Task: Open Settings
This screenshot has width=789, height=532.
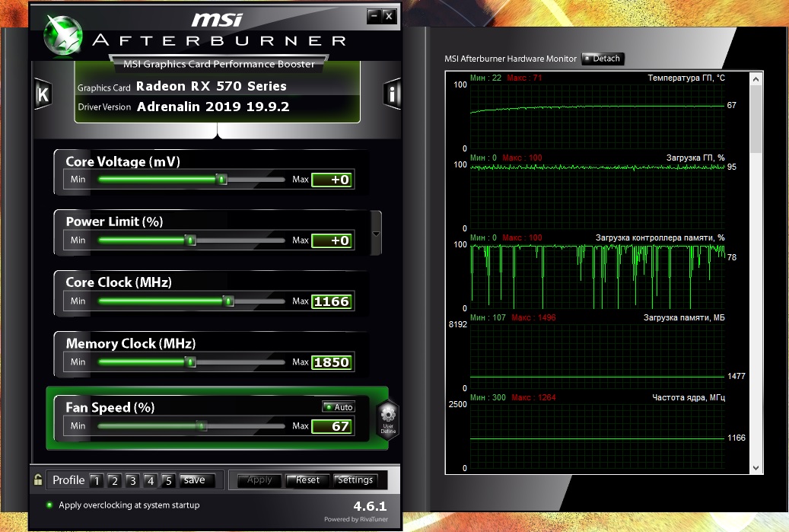Action: tap(356, 480)
